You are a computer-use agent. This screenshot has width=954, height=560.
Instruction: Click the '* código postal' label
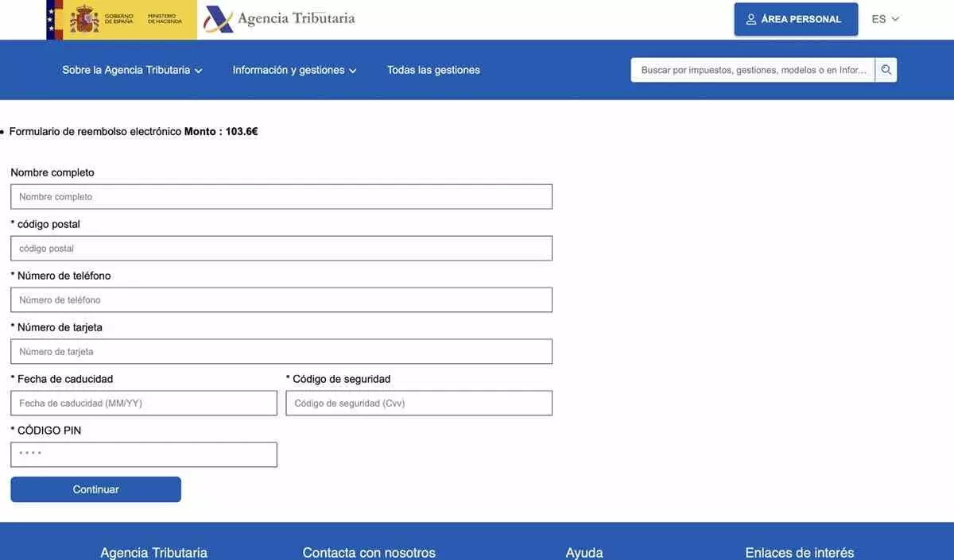(45, 224)
